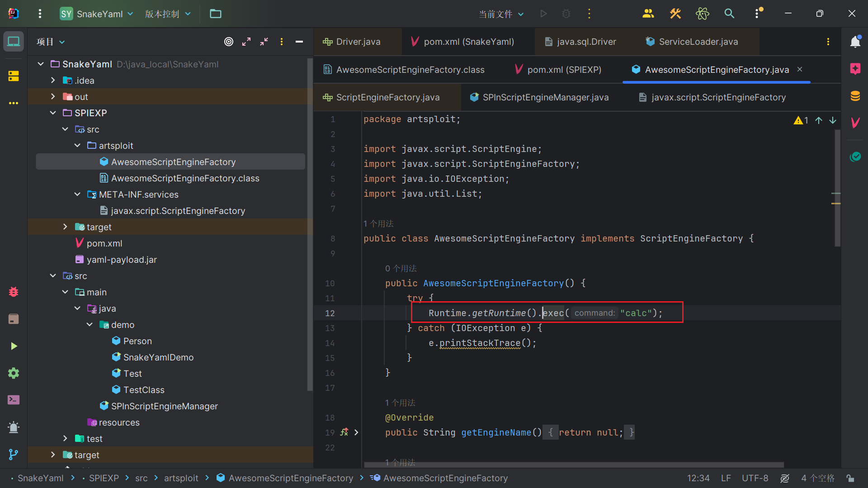Open the current file (当前文件) run configuration dropdown
The image size is (868, 488).
coord(501,14)
